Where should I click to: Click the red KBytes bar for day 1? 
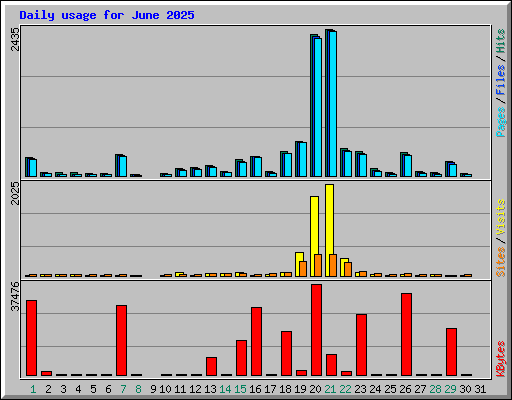click(32, 338)
